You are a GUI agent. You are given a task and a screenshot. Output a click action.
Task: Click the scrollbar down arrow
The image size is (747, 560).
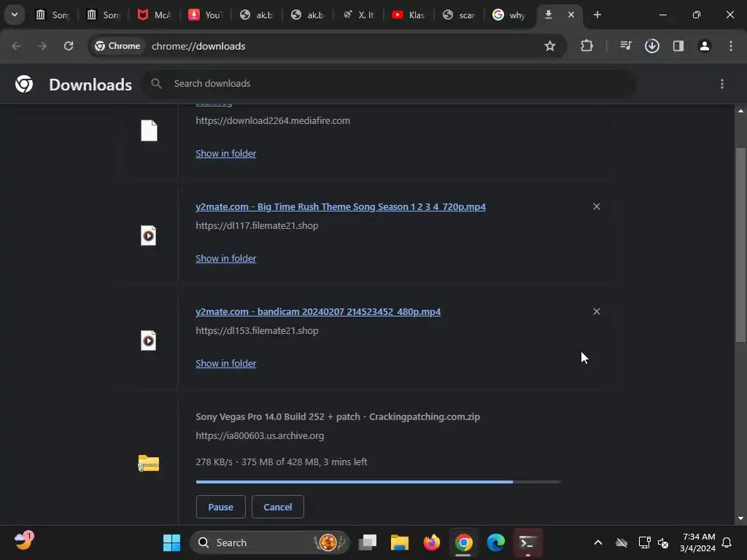point(740,518)
